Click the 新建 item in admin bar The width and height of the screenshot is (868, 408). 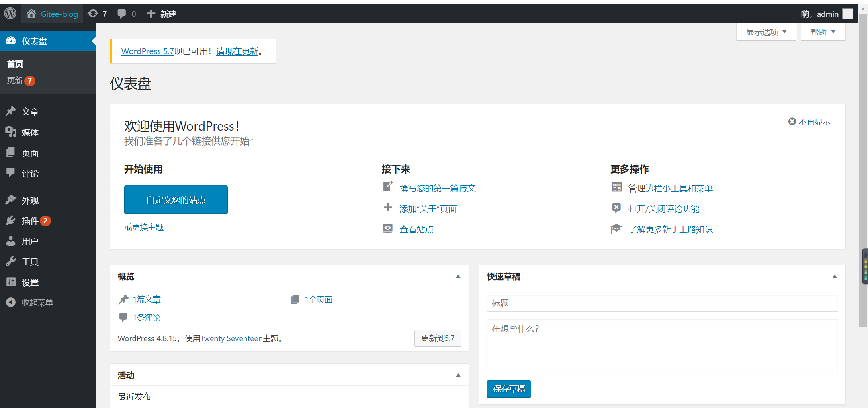pos(168,14)
